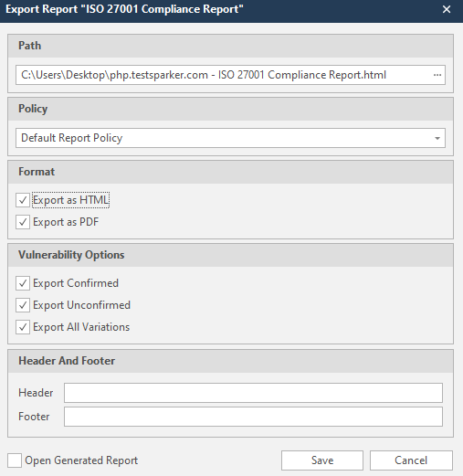Uncheck Export All Variations
Image resolution: width=463 pixels, height=476 pixels.
coord(23,327)
